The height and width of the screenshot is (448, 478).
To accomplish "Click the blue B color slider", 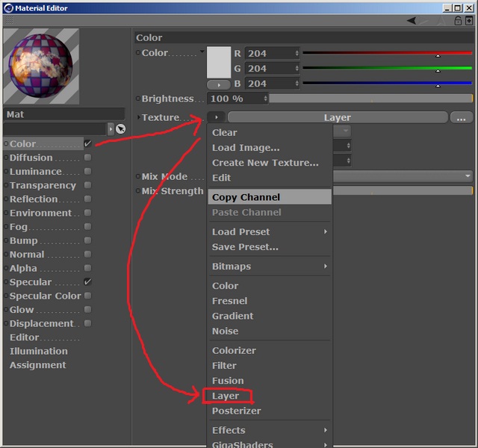I will click(387, 83).
